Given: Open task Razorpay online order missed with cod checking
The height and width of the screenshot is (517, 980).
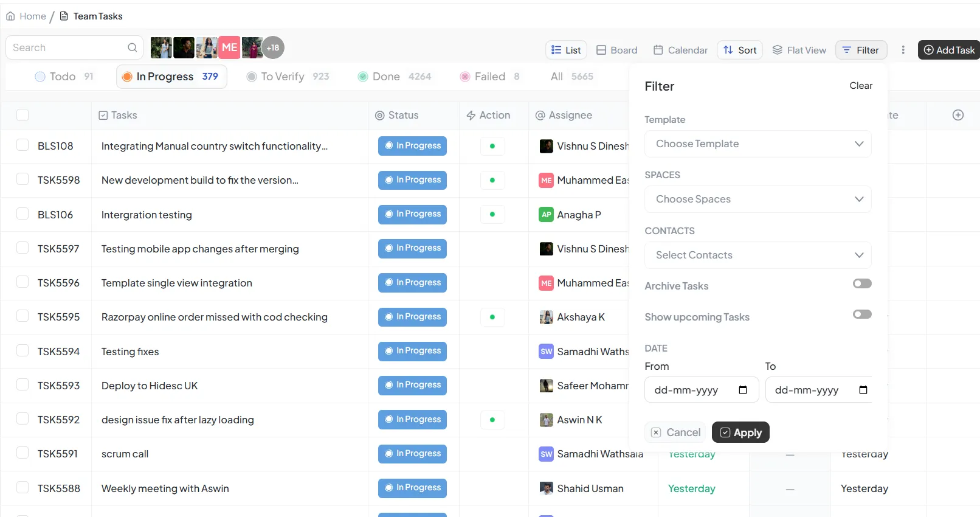Looking at the screenshot, I should click(x=215, y=317).
